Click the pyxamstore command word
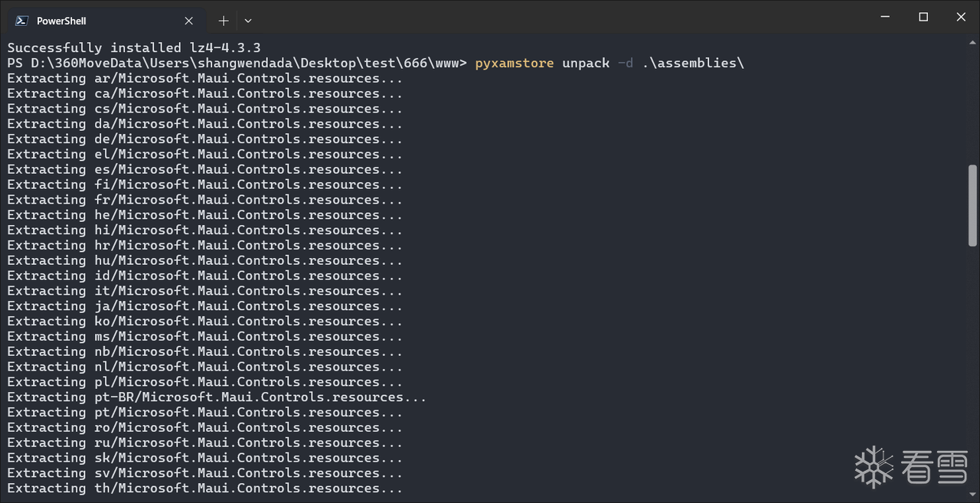The width and height of the screenshot is (980, 503). (x=514, y=63)
